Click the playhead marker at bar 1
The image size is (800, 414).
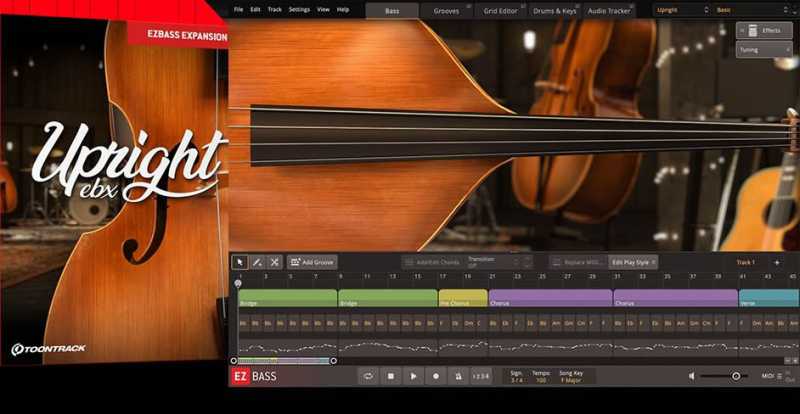pyautogui.click(x=238, y=283)
